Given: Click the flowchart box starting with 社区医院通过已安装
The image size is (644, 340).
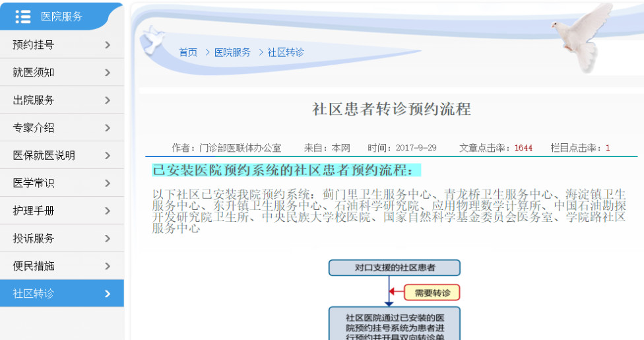Looking at the screenshot, I should 395,323.
